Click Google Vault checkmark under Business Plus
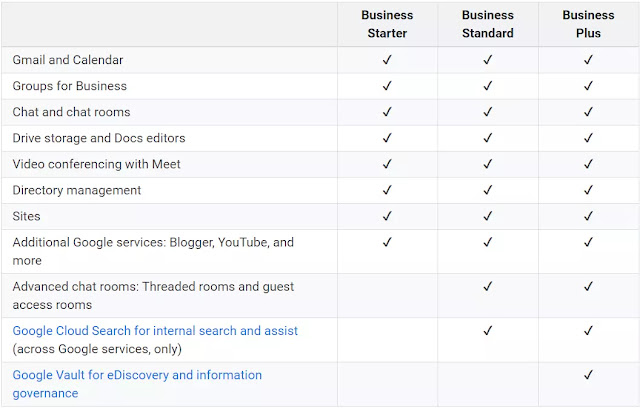 click(x=588, y=375)
